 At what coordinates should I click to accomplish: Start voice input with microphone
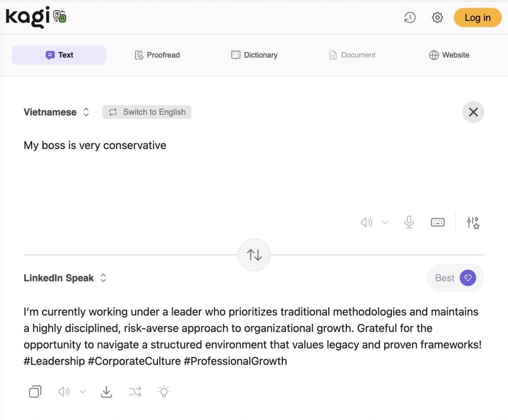(x=409, y=222)
